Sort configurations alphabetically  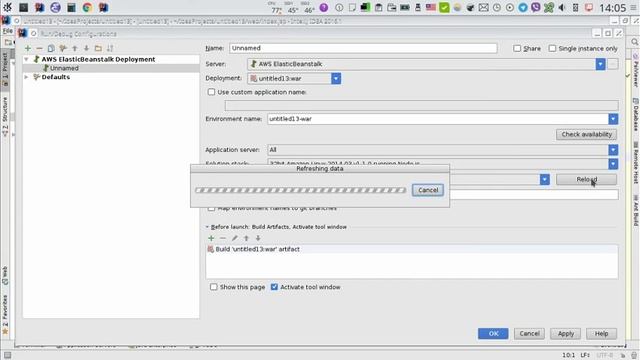(110, 48)
